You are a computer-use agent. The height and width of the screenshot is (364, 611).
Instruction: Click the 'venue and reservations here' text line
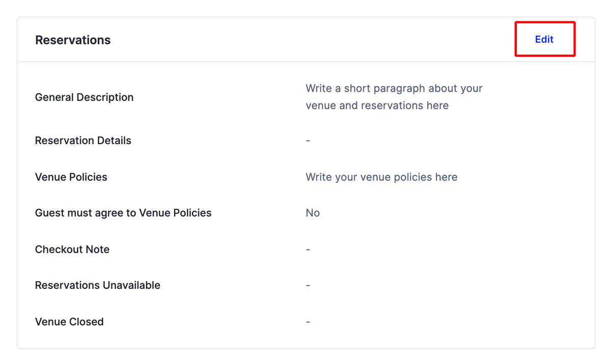pyautogui.click(x=377, y=105)
